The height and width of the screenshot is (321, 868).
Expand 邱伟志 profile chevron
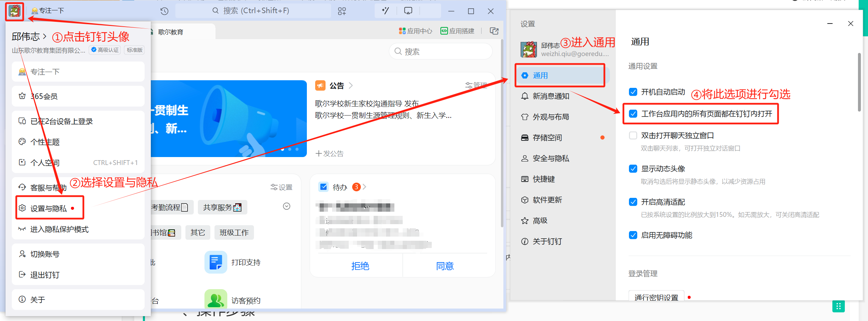click(44, 36)
